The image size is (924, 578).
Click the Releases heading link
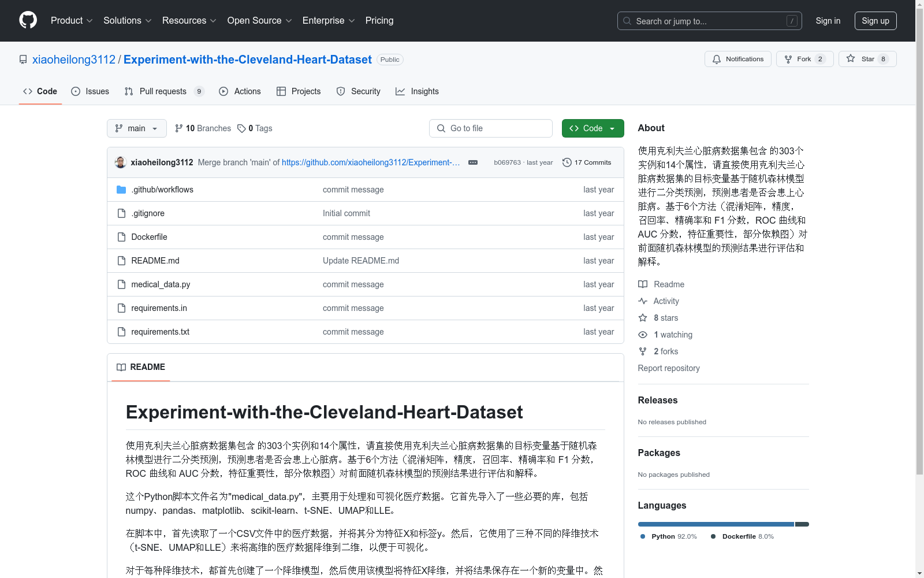click(658, 400)
